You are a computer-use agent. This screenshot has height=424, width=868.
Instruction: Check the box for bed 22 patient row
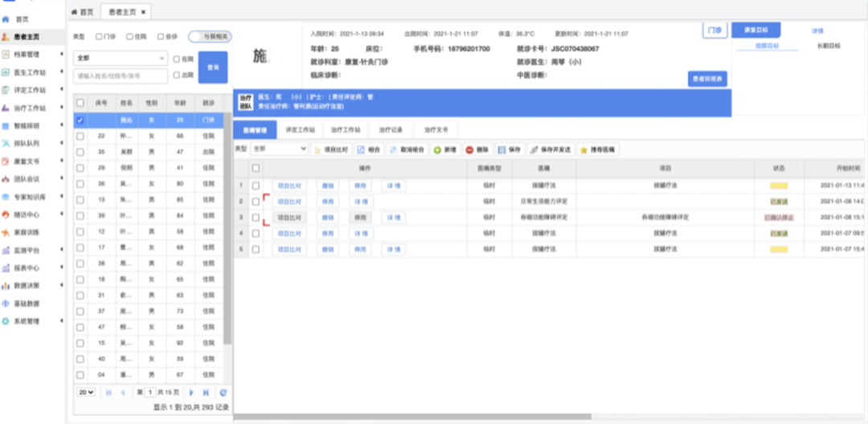click(x=80, y=136)
